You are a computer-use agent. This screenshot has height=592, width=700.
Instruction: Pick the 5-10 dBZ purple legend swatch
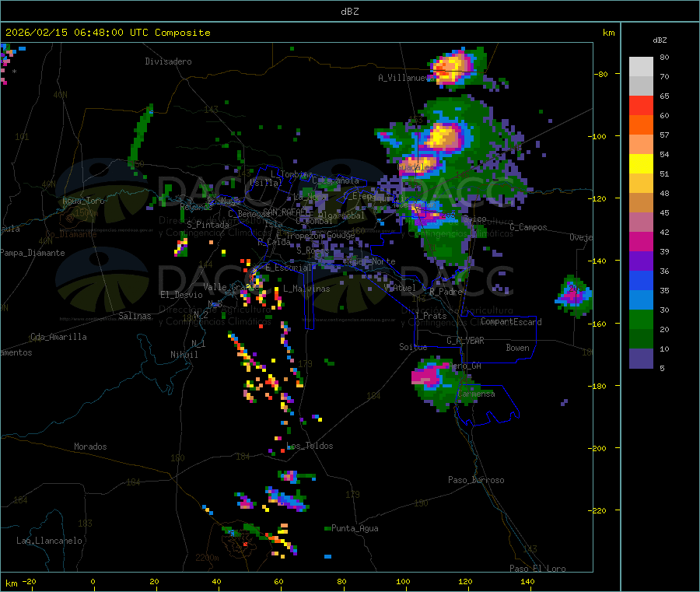click(x=641, y=359)
